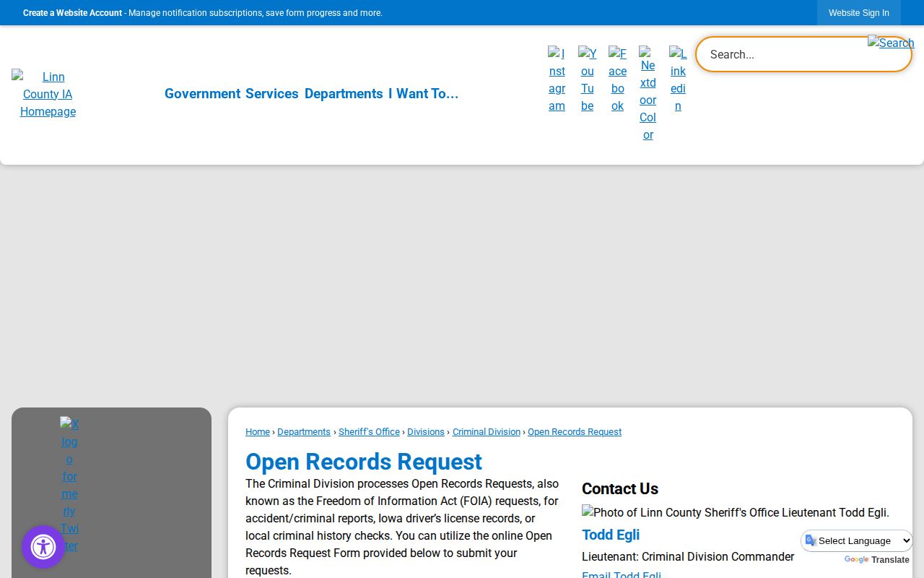This screenshot has width=924, height=578.
Task: Click the Open Records Request breadcrumb
Action: pos(575,431)
